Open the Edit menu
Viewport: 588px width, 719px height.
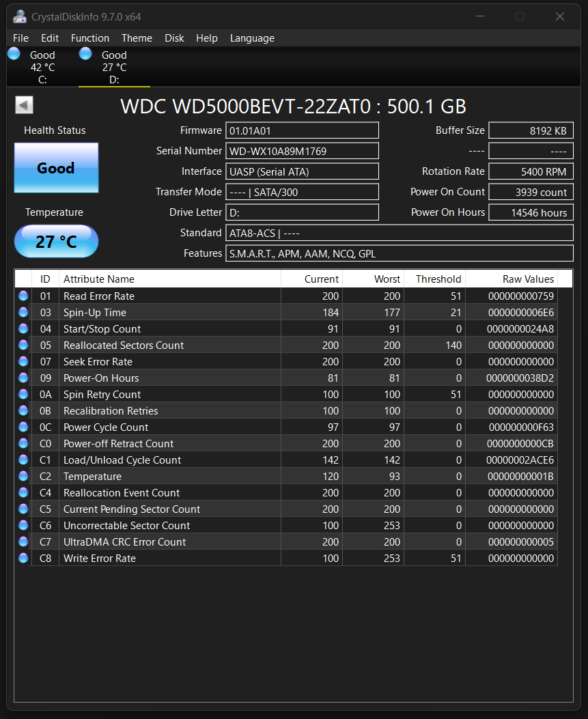click(50, 38)
